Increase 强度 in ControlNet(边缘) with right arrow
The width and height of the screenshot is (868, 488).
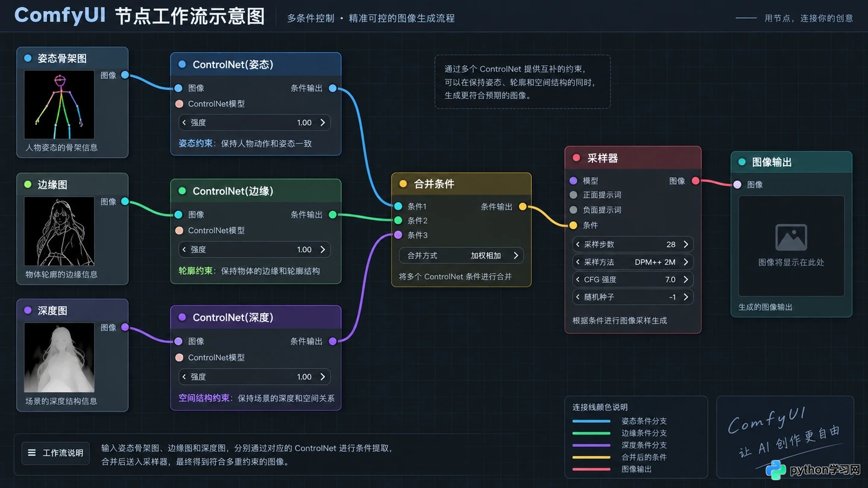click(x=322, y=249)
